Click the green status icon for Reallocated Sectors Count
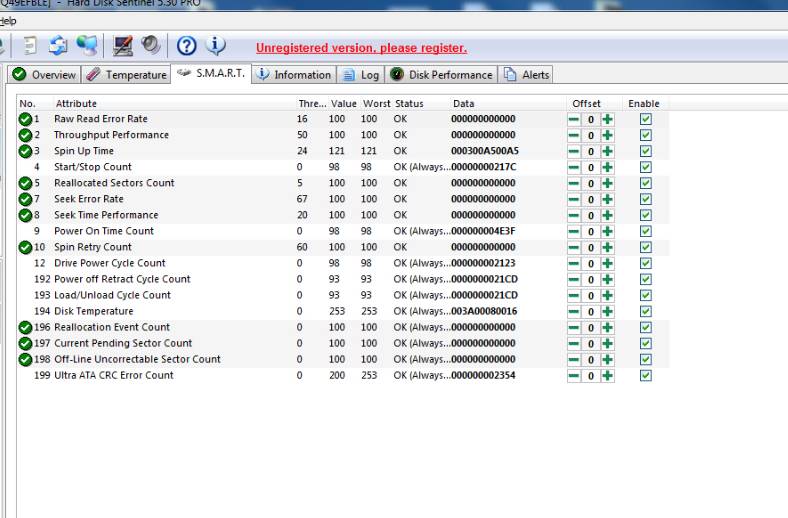Screen dimensions: 788x518 [25, 183]
